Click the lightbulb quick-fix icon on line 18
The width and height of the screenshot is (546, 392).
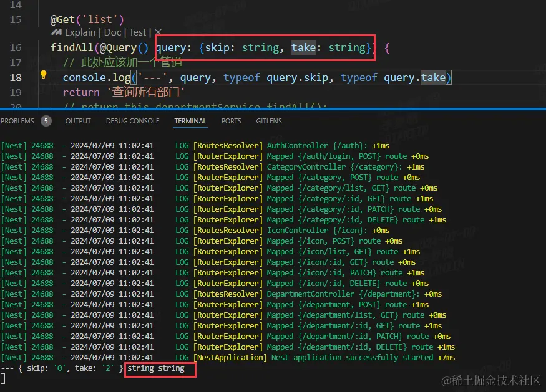coord(44,74)
